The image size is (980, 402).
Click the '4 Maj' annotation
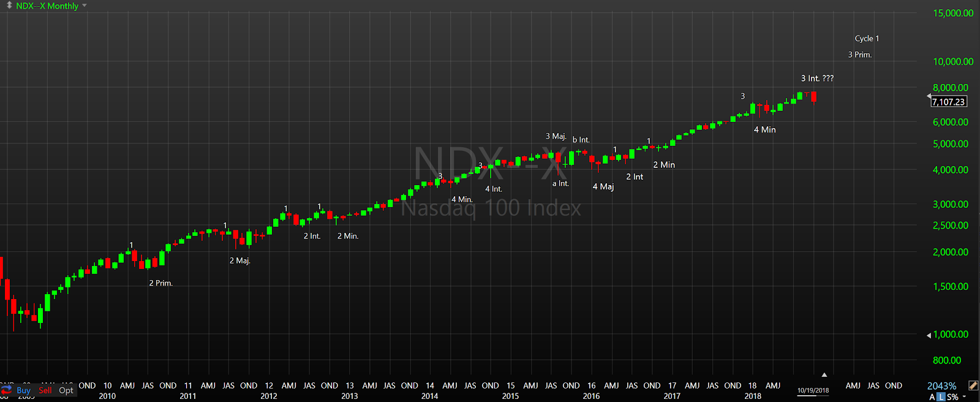(603, 186)
